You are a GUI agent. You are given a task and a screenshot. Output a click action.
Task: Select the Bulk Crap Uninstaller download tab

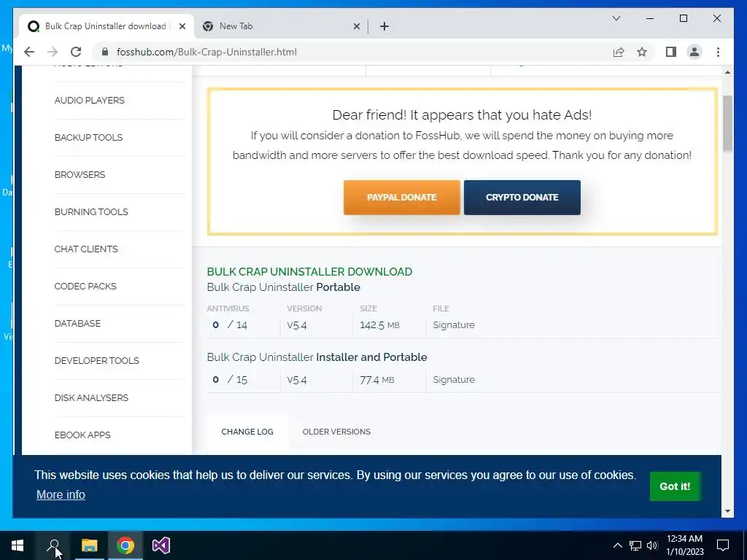pos(106,26)
